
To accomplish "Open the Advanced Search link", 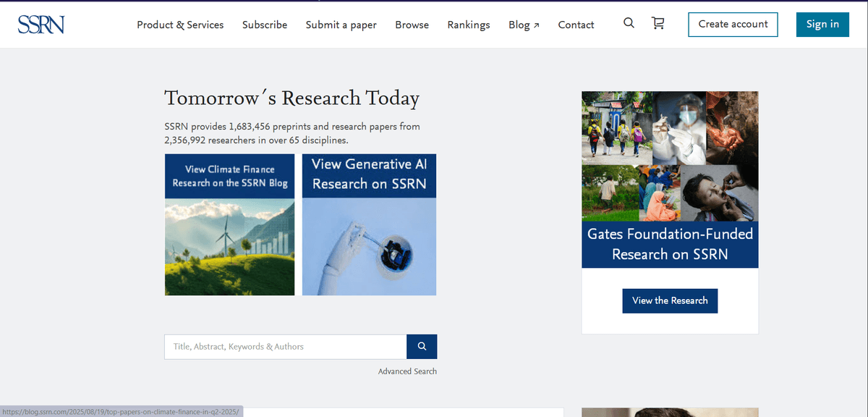I will [x=407, y=371].
